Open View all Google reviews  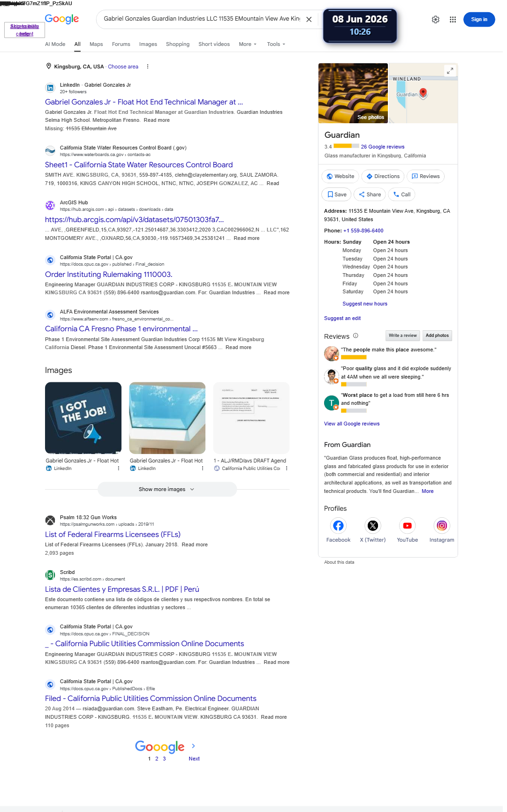coord(352,424)
